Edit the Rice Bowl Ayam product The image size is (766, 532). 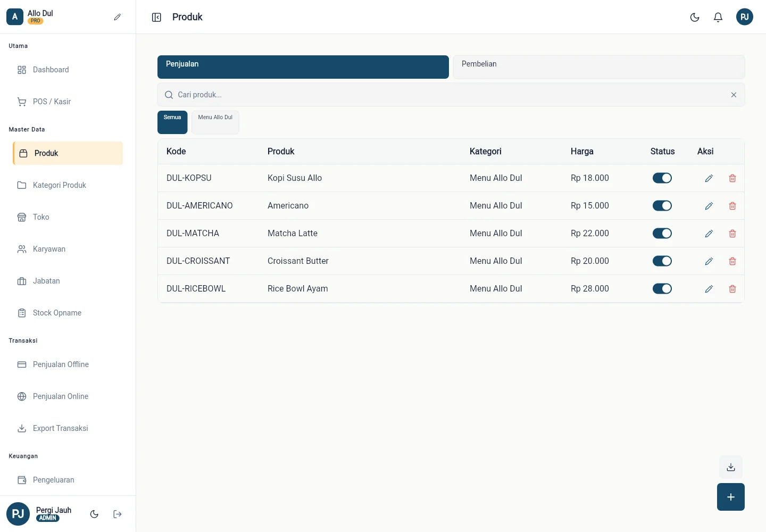[x=709, y=289]
